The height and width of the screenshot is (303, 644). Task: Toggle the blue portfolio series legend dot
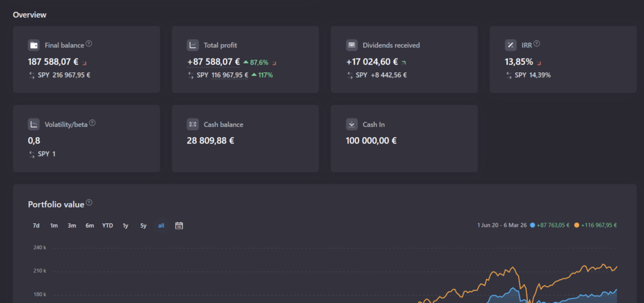(533, 225)
